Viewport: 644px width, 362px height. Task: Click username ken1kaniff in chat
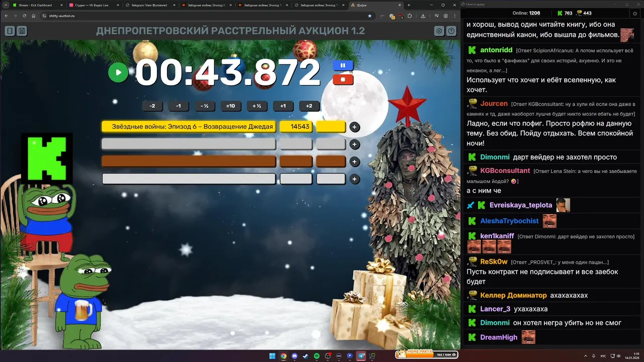click(497, 236)
